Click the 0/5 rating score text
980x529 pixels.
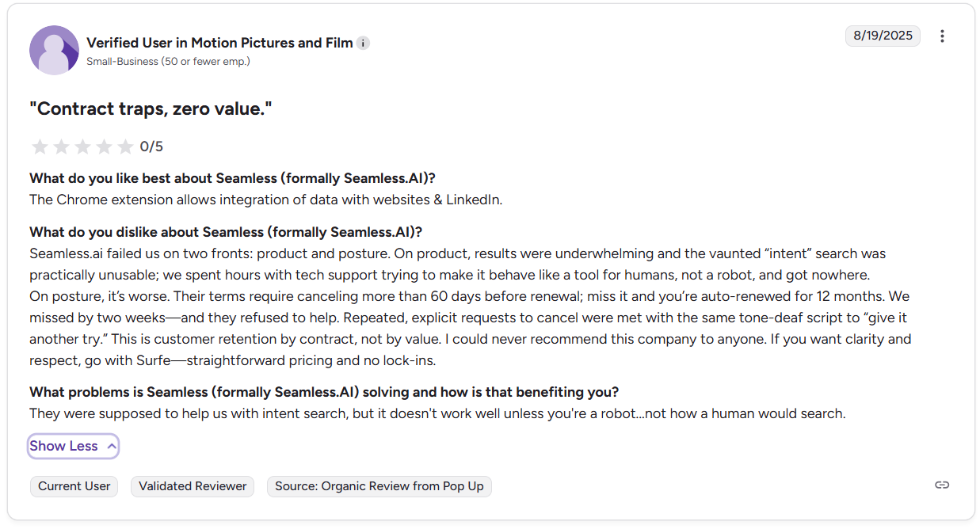click(x=151, y=147)
